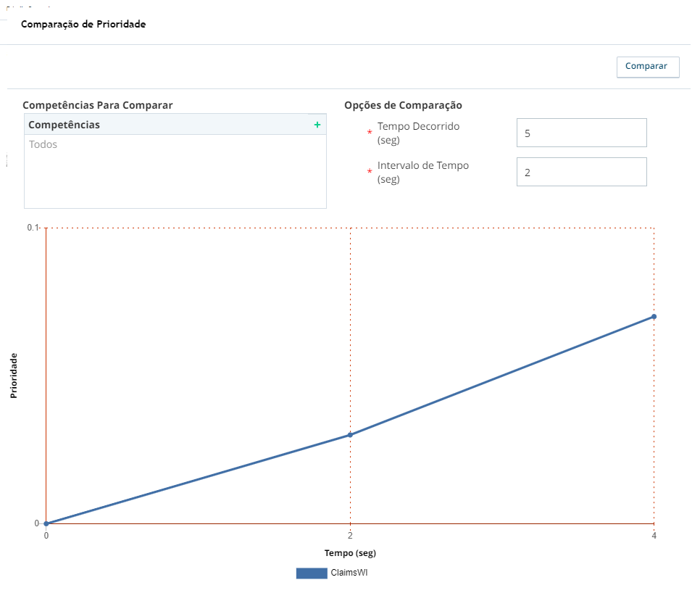Click the Tempo Decorrido (seg) field label

(x=418, y=133)
